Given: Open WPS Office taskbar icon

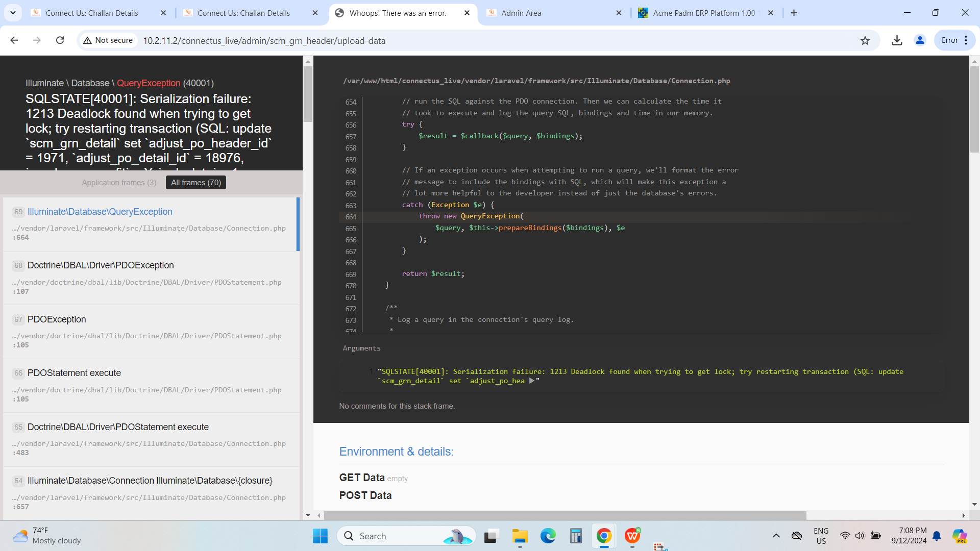Looking at the screenshot, I should 632,536.
